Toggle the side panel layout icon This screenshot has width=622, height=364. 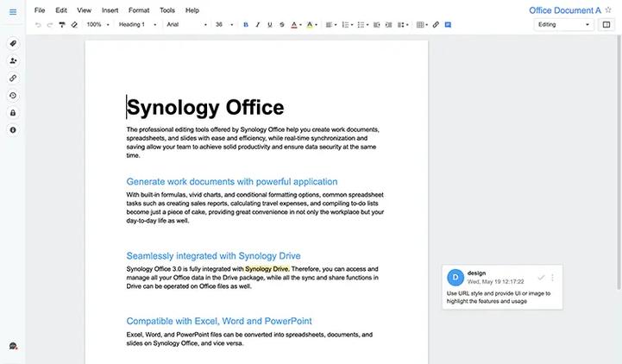[606, 25]
